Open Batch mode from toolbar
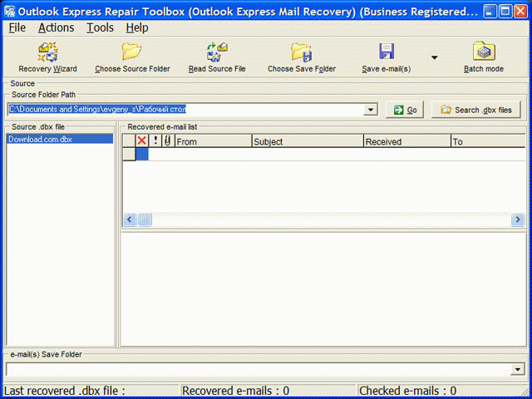Image resolution: width=532 pixels, height=399 pixels. (x=484, y=57)
